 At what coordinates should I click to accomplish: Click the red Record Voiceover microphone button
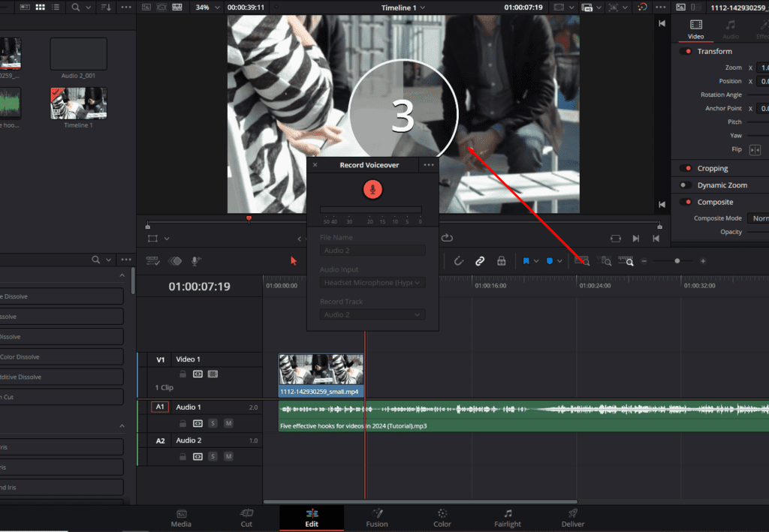pos(372,190)
